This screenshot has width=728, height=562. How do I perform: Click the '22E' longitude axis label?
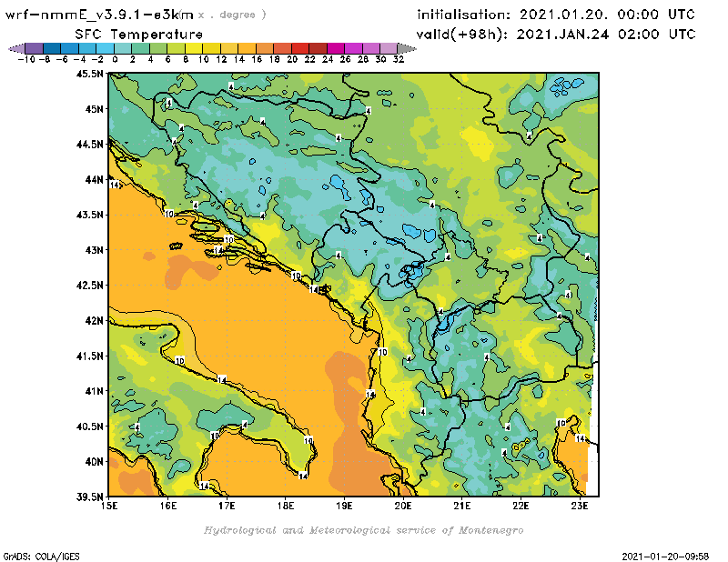pyautogui.click(x=521, y=506)
